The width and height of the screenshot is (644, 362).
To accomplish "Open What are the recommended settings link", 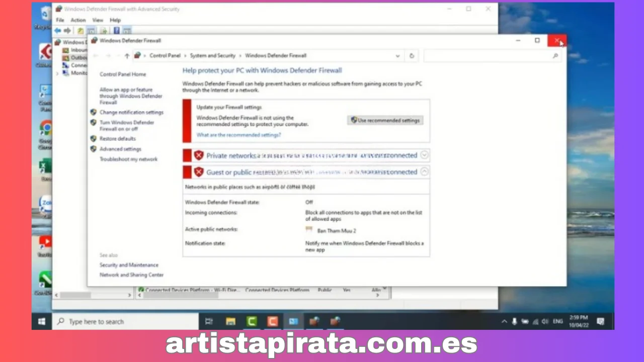I will point(238,135).
